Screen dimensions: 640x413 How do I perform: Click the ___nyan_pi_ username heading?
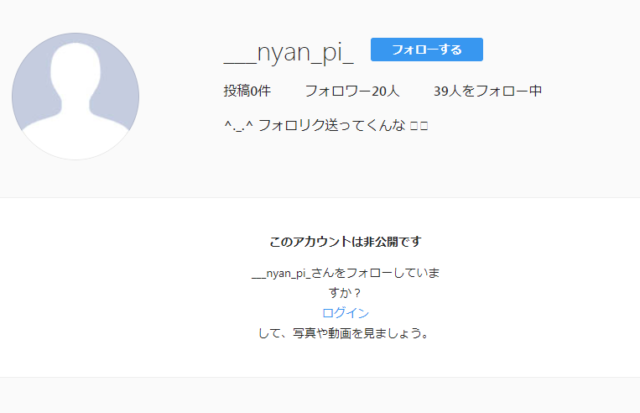tap(289, 51)
